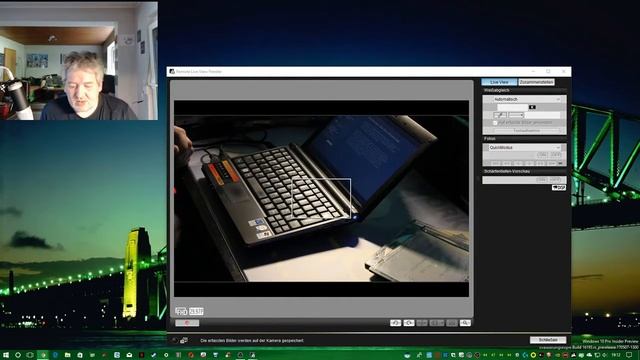Click OFF for Schärfentiefen-Vorschau

coord(556,180)
